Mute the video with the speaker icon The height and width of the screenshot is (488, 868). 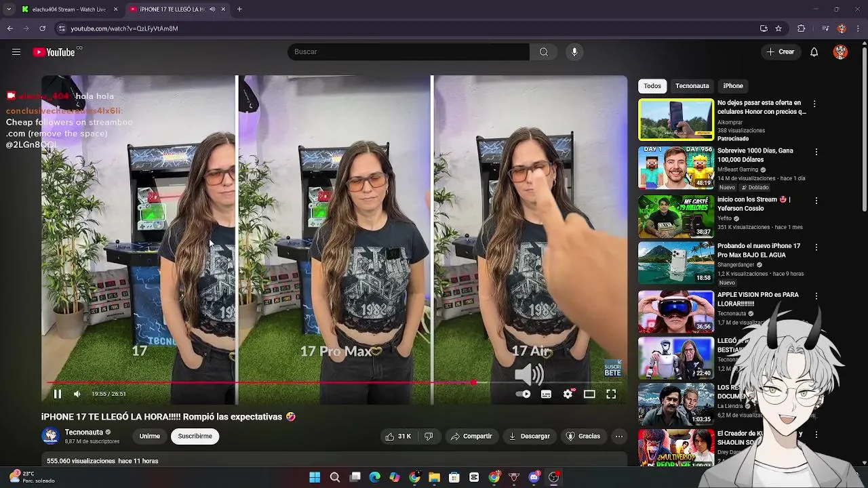77,394
